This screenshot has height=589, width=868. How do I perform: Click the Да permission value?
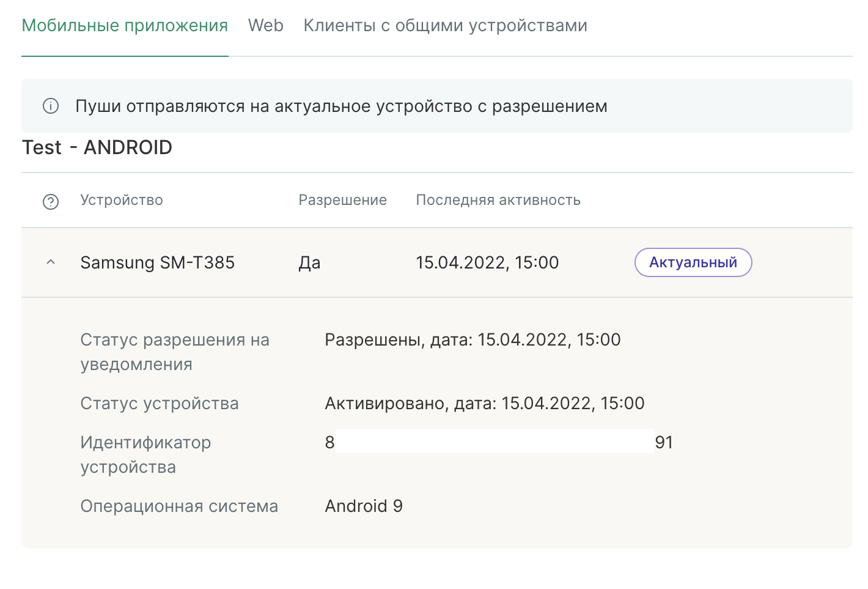coord(310,263)
